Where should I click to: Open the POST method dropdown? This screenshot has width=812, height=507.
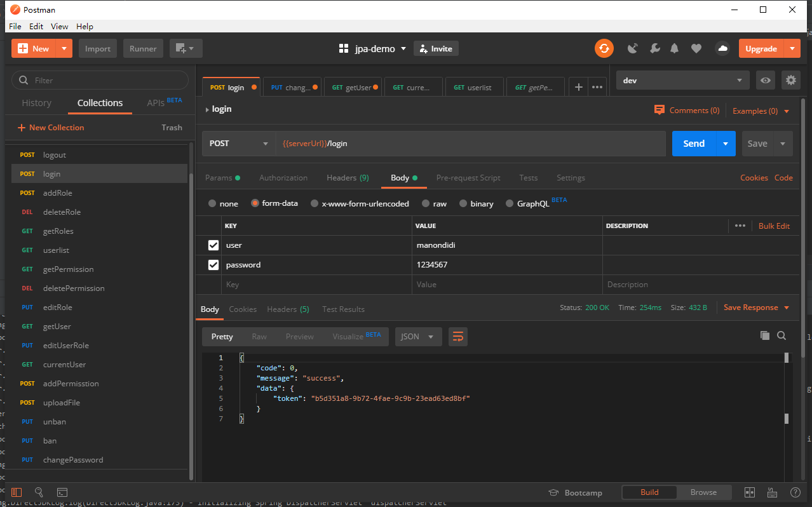pyautogui.click(x=239, y=144)
